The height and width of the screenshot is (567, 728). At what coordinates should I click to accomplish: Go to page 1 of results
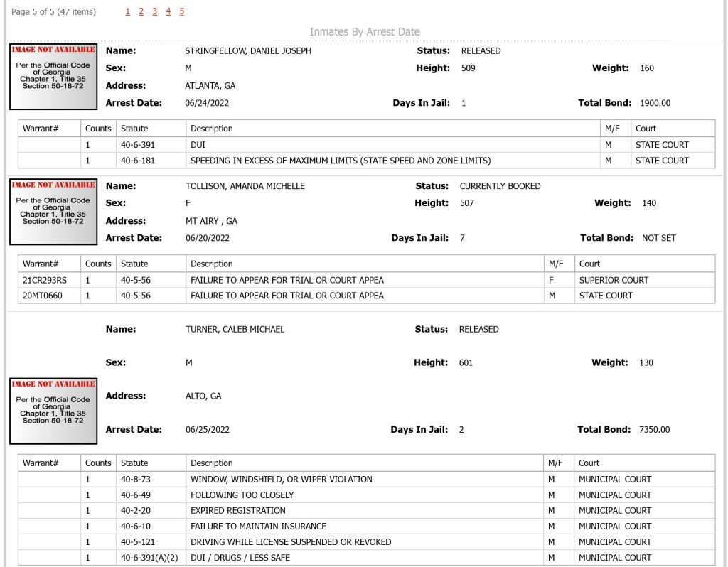pyautogui.click(x=128, y=11)
